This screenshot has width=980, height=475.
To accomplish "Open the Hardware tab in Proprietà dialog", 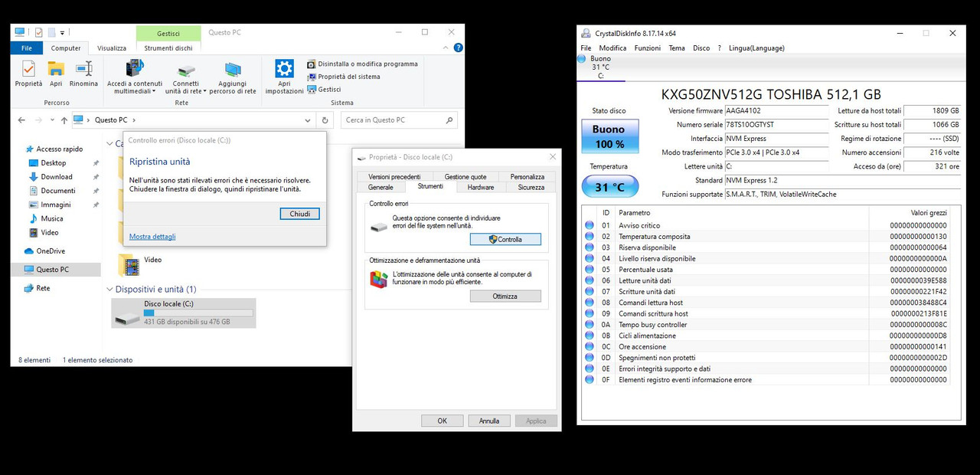I will pyautogui.click(x=481, y=187).
